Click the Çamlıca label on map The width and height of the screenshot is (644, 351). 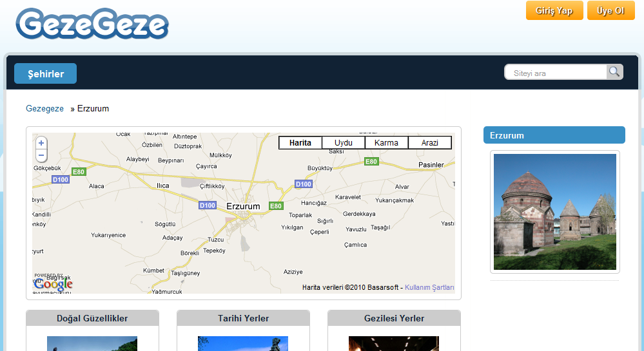tap(355, 245)
